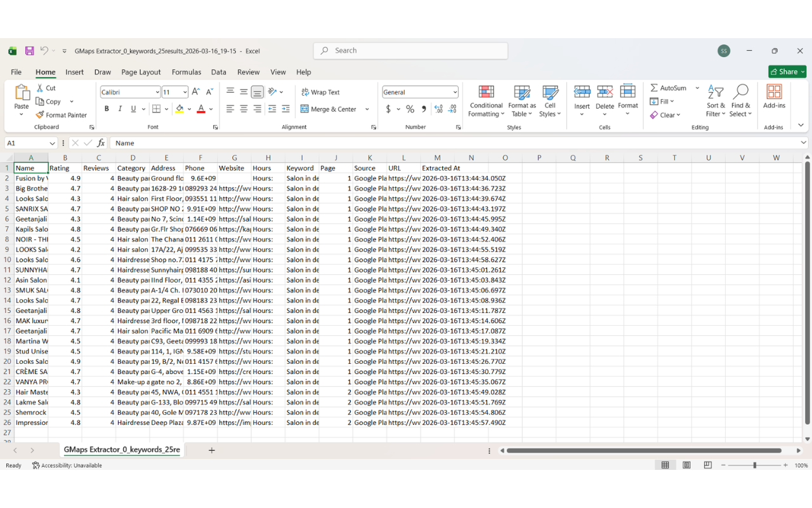This screenshot has height=508, width=812.
Task: Click the Cut scissors icon
Action: (x=41, y=88)
